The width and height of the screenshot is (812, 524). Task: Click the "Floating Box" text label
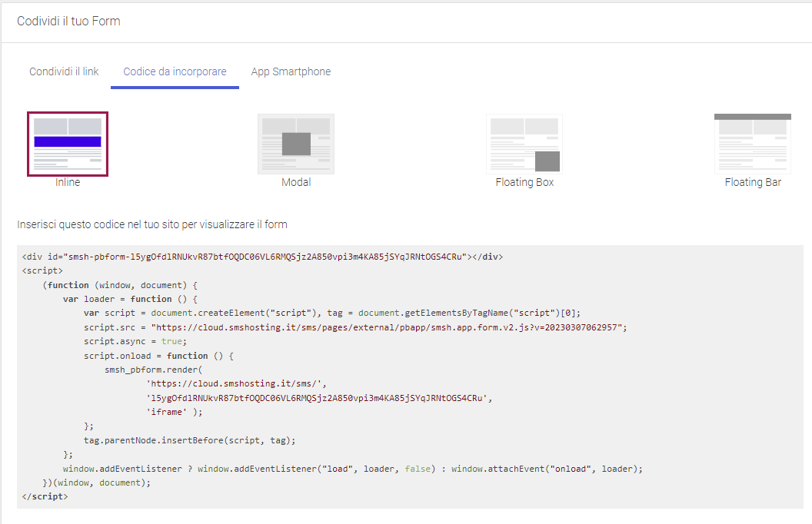pos(524,182)
